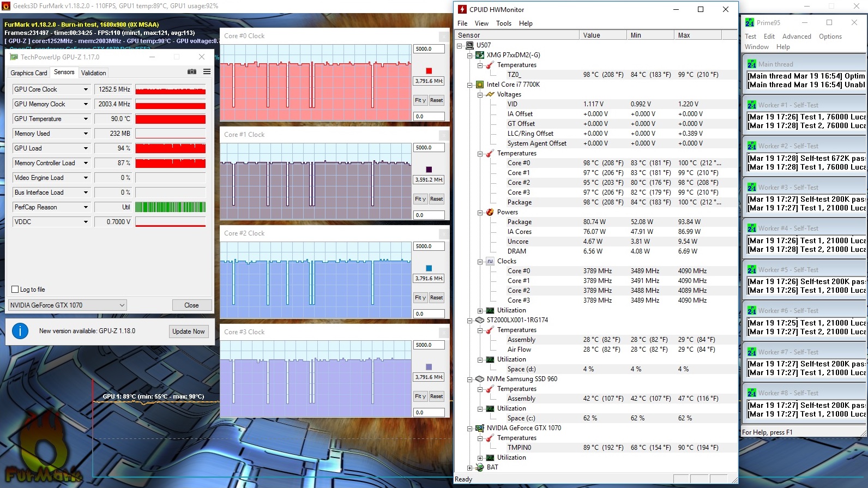Click the NVMe Samsung SSD 960 drive icon
Viewport: 868px width, 488px height.
pyautogui.click(x=480, y=379)
